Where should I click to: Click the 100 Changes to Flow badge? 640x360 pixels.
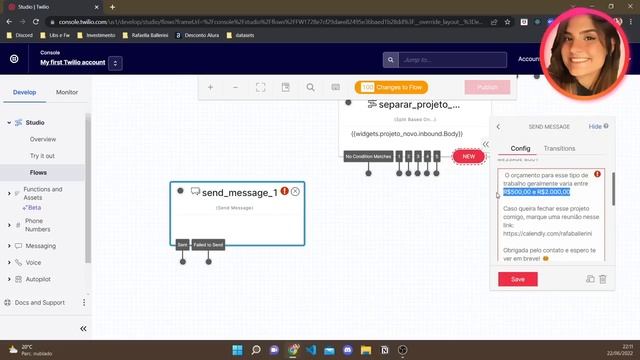click(391, 87)
